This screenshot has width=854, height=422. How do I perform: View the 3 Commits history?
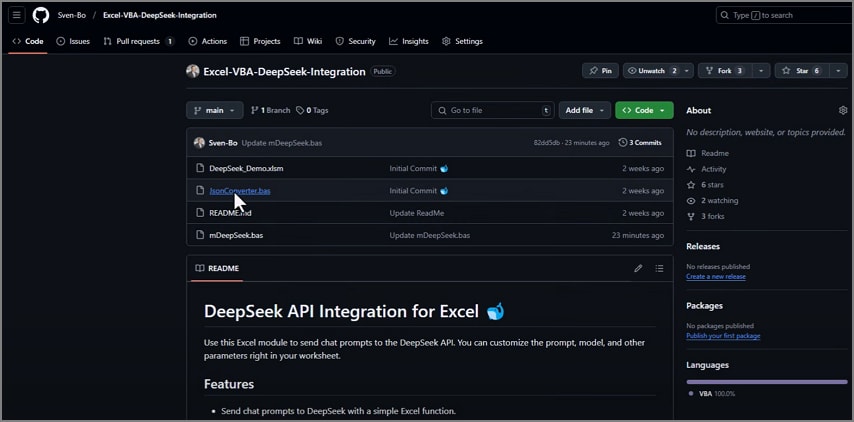click(x=640, y=143)
